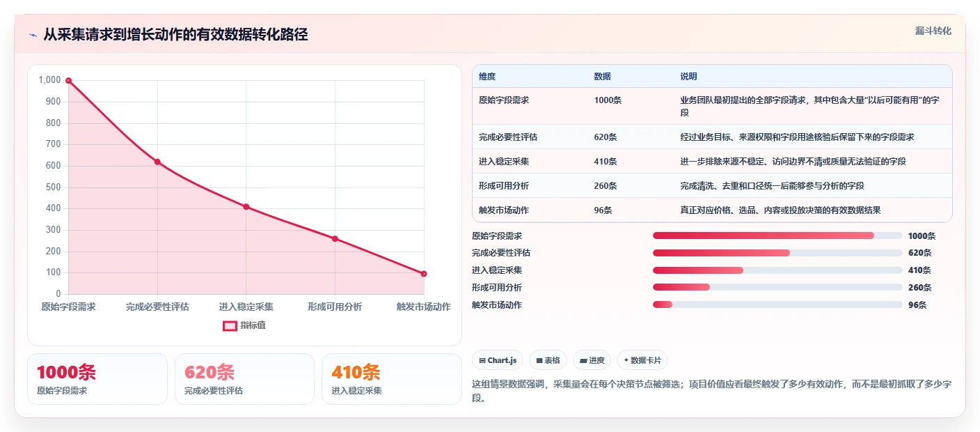980x432 pixels.
Task: Click the x-axis label 形成可用分析
Action: [335, 307]
